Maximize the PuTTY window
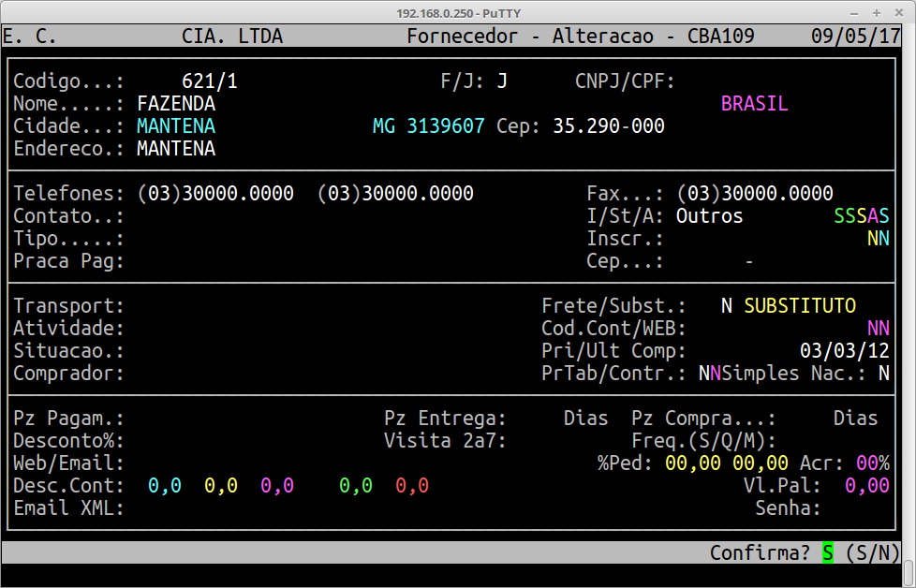Viewport: 916px width, 588px height. (x=877, y=12)
